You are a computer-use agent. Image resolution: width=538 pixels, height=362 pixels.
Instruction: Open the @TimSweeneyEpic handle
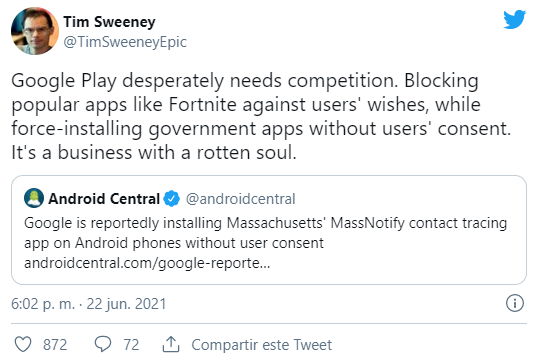pyautogui.click(x=125, y=42)
